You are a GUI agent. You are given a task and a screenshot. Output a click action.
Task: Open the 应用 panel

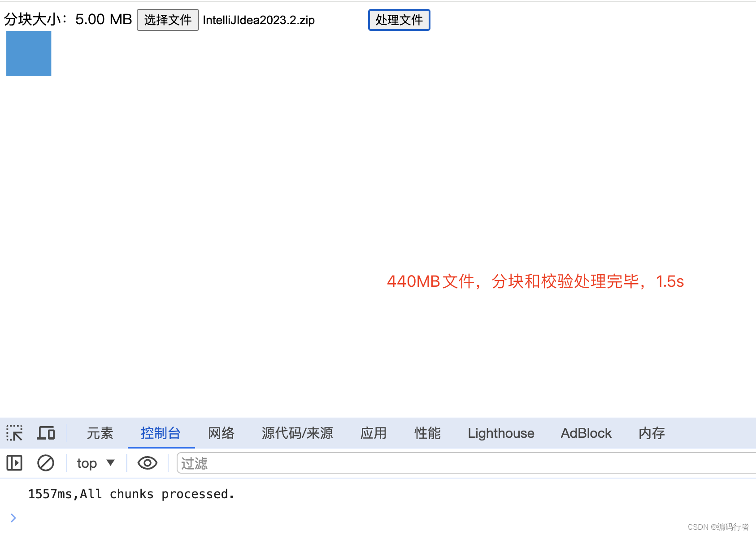(373, 433)
